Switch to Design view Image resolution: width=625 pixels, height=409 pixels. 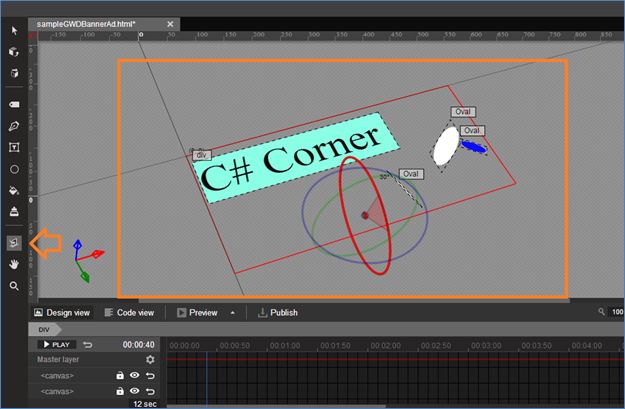click(x=62, y=313)
